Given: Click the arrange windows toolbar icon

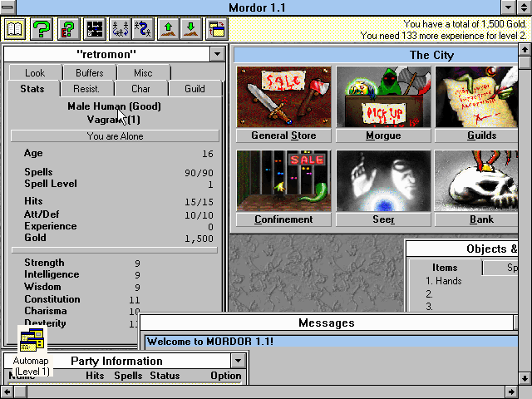Looking at the screenshot, I should pos(217,29).
